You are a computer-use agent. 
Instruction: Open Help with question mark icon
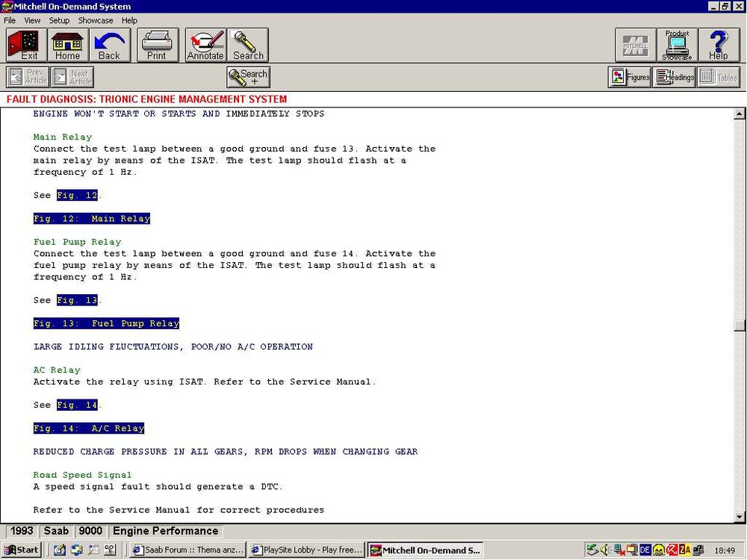[719, 46]
